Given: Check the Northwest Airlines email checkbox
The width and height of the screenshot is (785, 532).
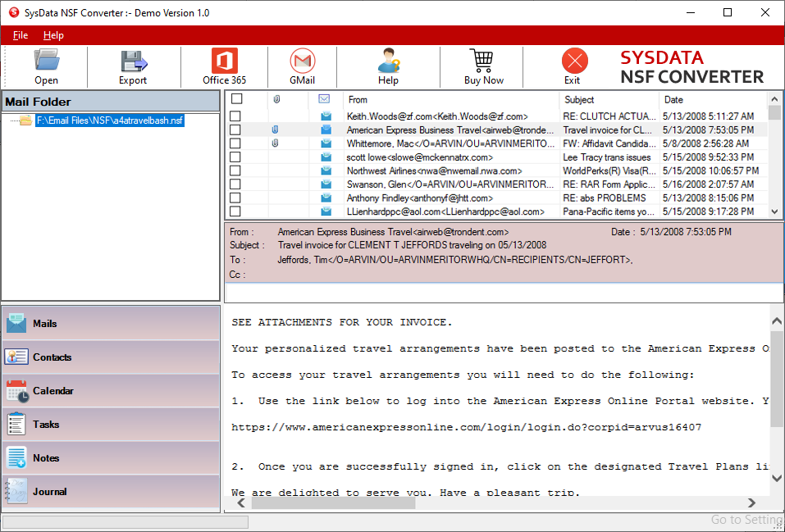Looking at the screenshot, I should click(x=235, y=171).
